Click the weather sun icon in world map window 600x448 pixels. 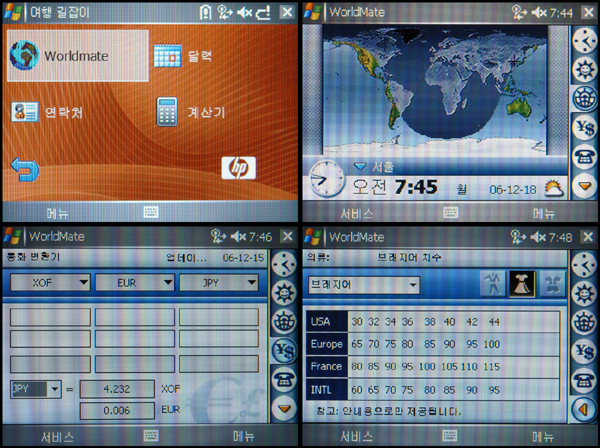click(x=584, y=69)
